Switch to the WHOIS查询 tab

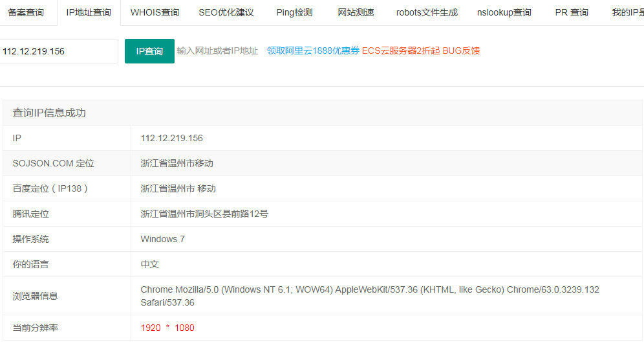click(155, 13)
